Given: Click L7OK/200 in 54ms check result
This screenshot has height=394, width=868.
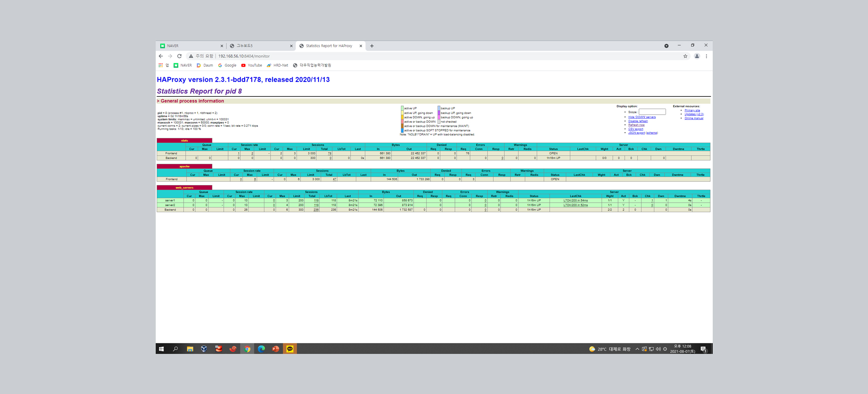Looking at the screenshot, I should [575, 200].
